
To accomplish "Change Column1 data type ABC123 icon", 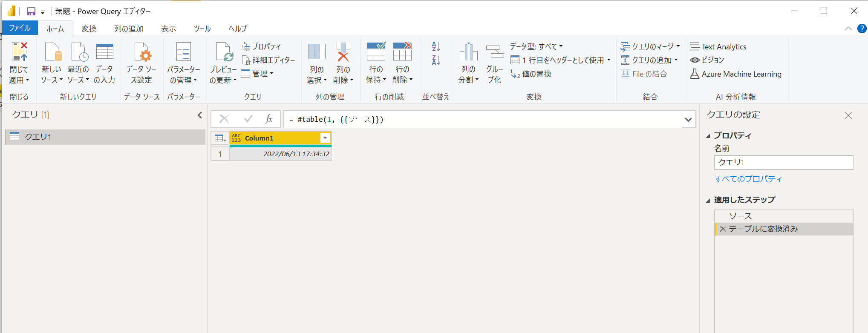I will [x=236, y=138].
